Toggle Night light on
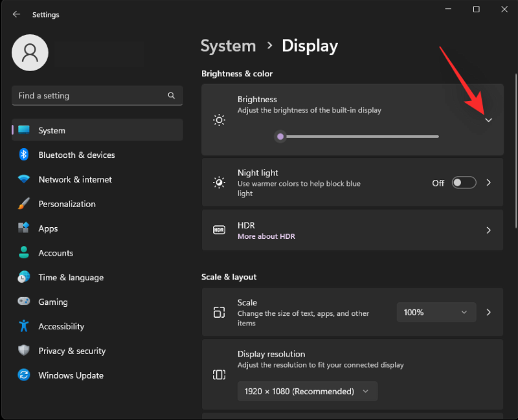This screenshot has height=420, width=518. click(x=464, y=182)
